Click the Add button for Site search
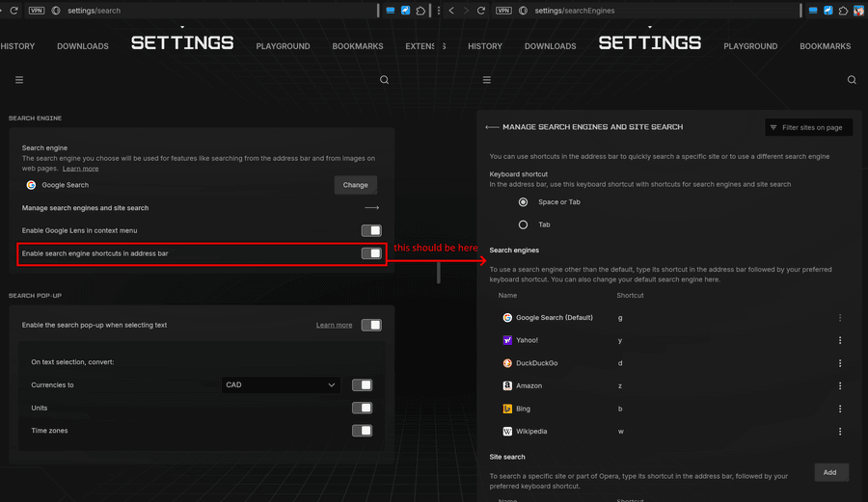The image size is (868, 502). (x=830, y=473)
